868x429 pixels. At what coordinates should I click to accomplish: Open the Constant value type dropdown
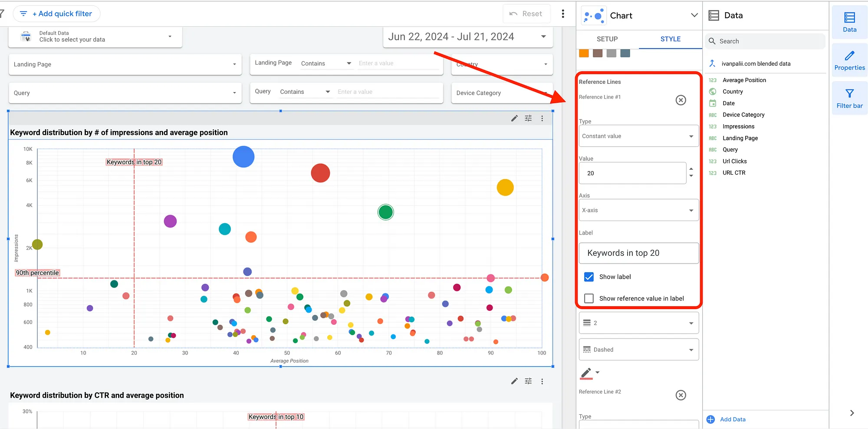[639, 136]
